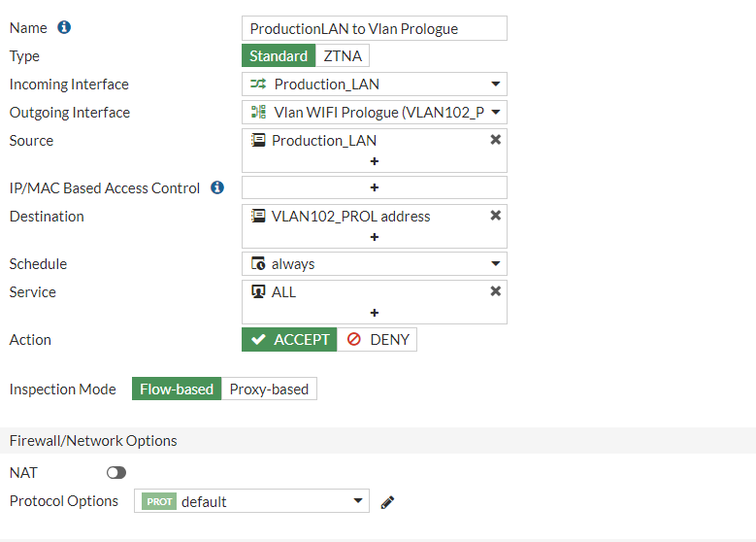Open the Incoming Interface dropdown

[375, 85]
